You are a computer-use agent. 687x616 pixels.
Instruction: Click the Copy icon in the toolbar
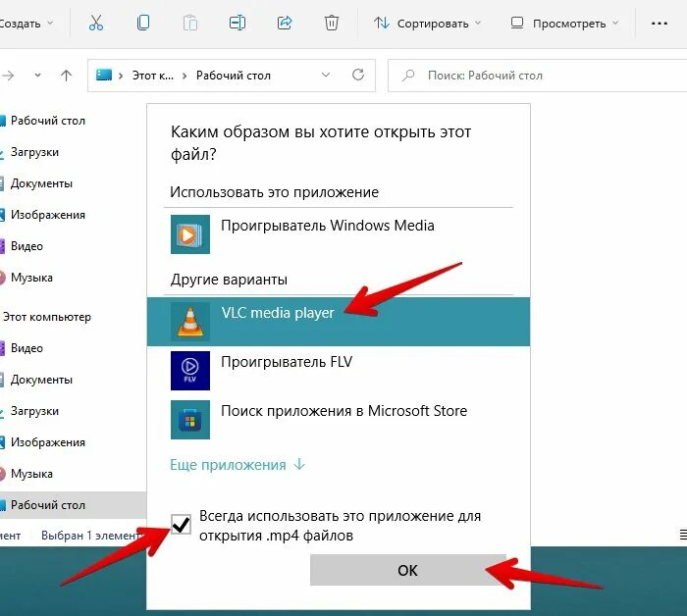click(143, 23)
